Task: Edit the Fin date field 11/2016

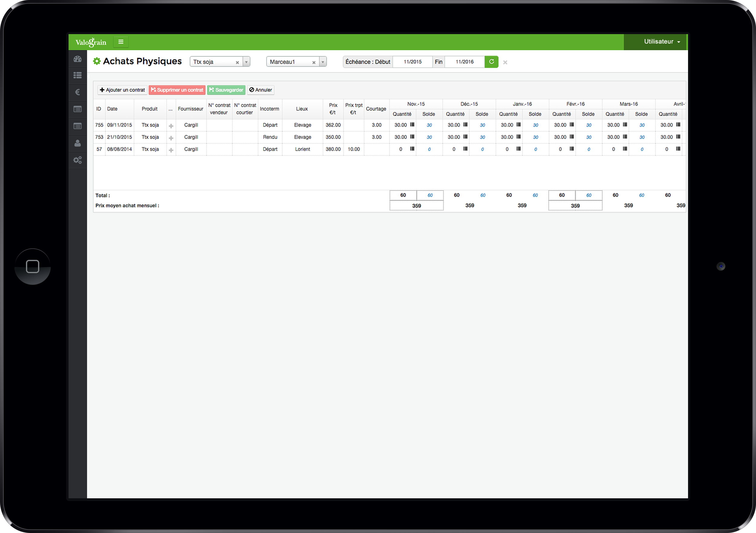Action: click(x=465, y=62)
